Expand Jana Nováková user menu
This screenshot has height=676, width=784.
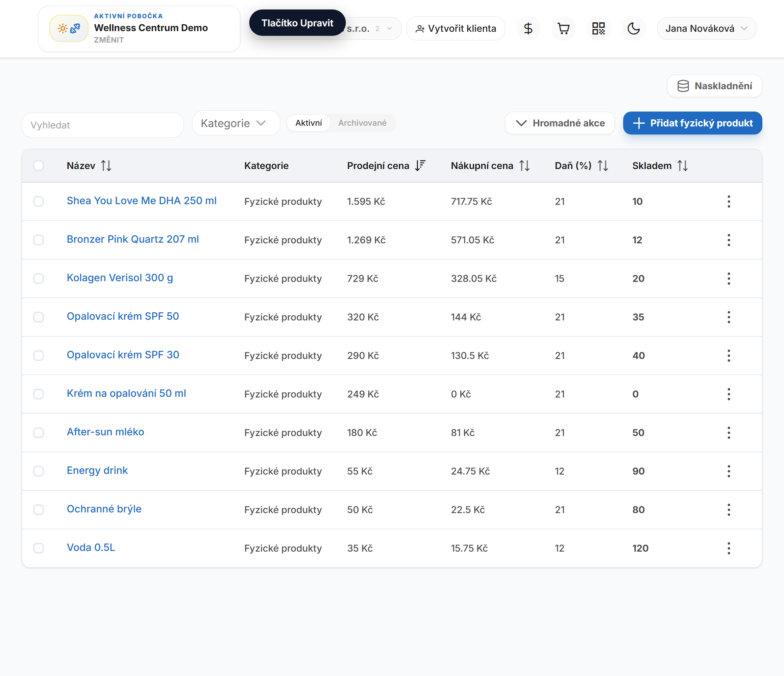click(x=706, y=28)
